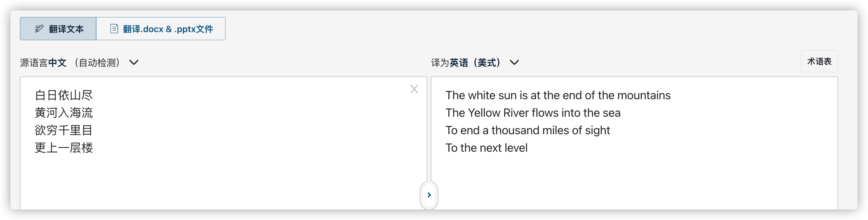Click the 源语言中文 (自动检测) label

point(70,62)
